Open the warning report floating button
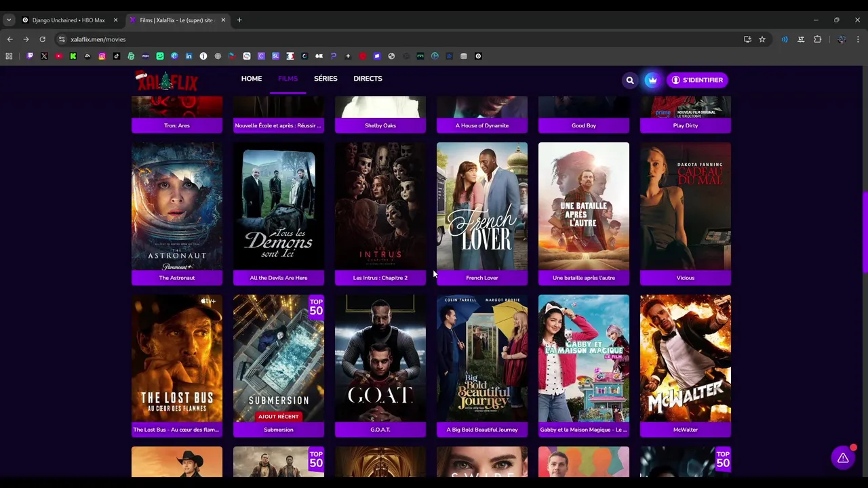The height and width of the screenshot is (488, 868). click(843, 458)
